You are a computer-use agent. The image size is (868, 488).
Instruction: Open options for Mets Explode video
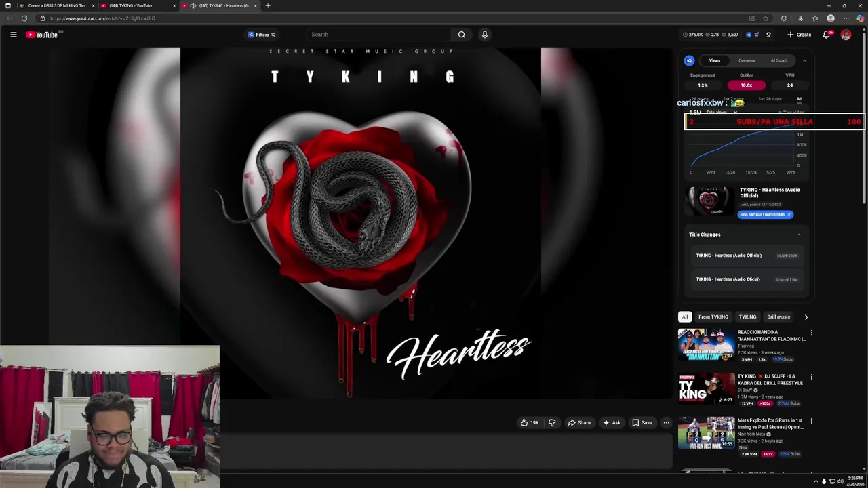[x=811, y=421]
